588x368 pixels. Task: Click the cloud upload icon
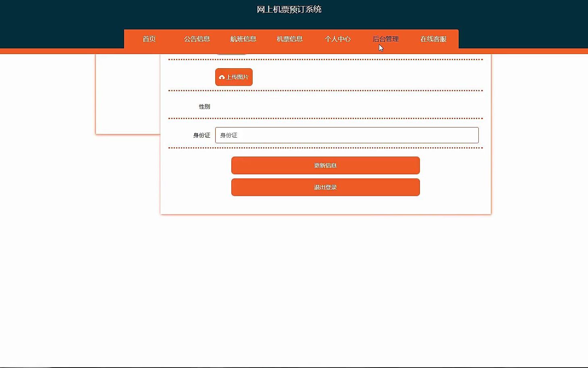(x=222, y=77)
